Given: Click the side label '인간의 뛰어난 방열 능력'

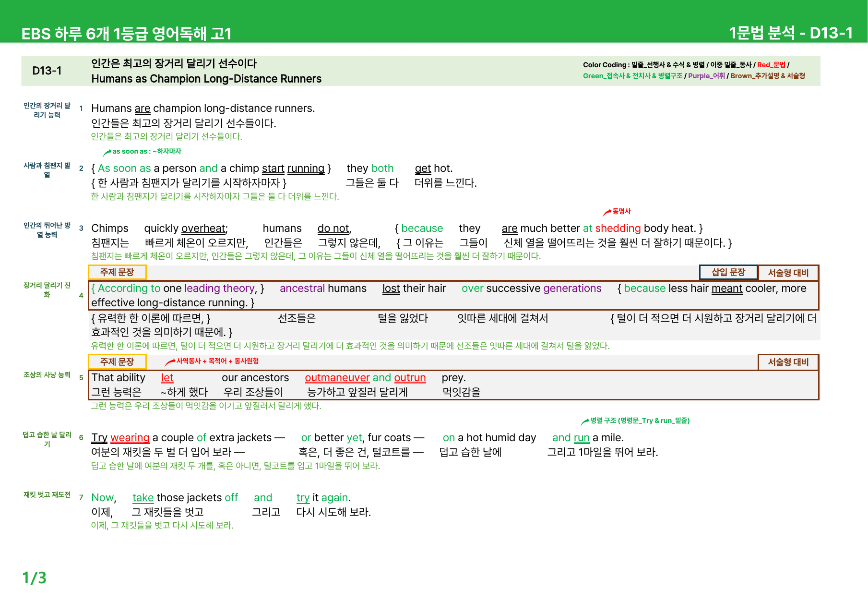Looking at the screenshot, I should [x=47, y=230].
